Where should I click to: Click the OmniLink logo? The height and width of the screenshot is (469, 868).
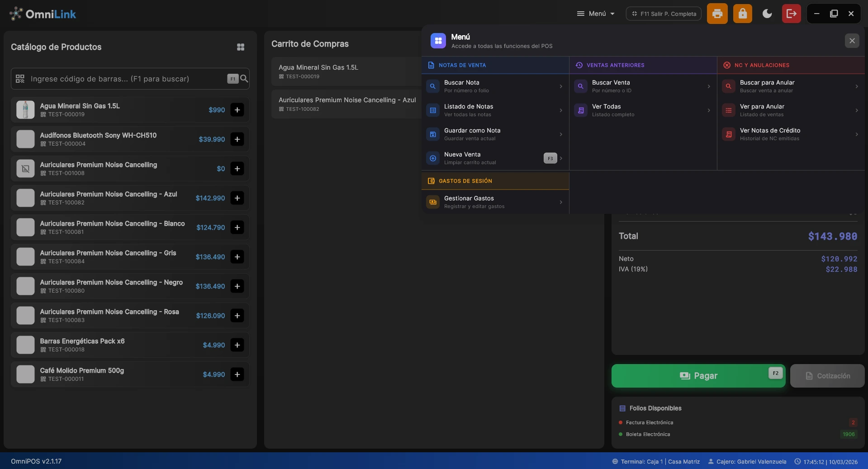43,14
